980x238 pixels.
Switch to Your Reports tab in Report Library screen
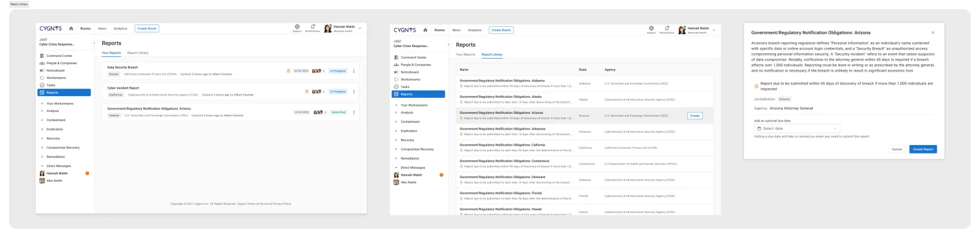[x=466, y=54]
